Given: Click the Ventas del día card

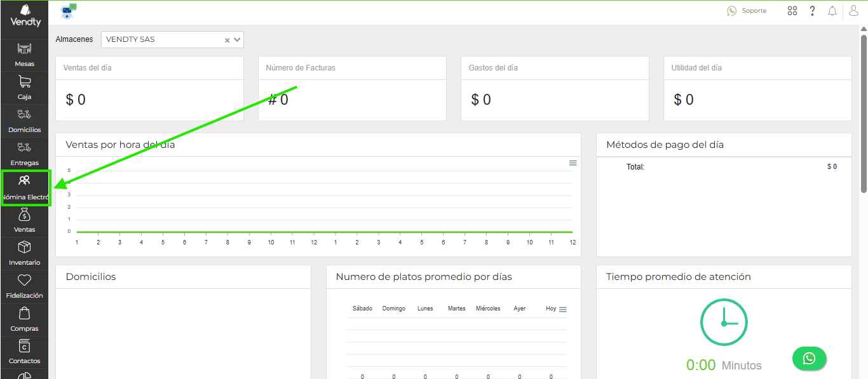Looking at the screenshot, I should click(149, 88).
